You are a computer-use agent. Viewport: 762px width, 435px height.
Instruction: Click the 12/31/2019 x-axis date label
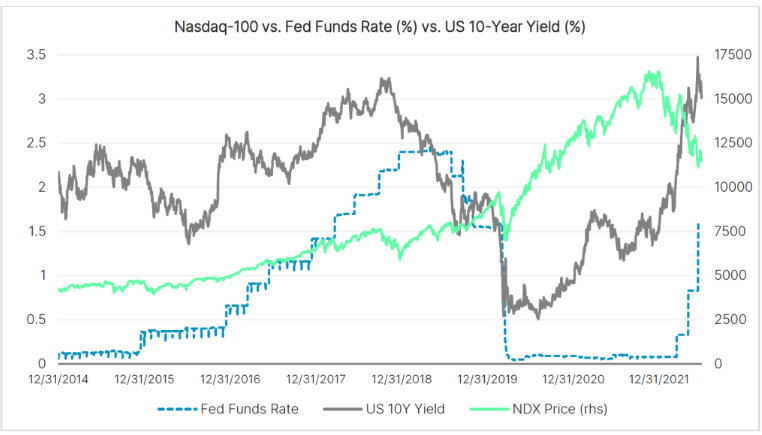(x=488, y=380)
